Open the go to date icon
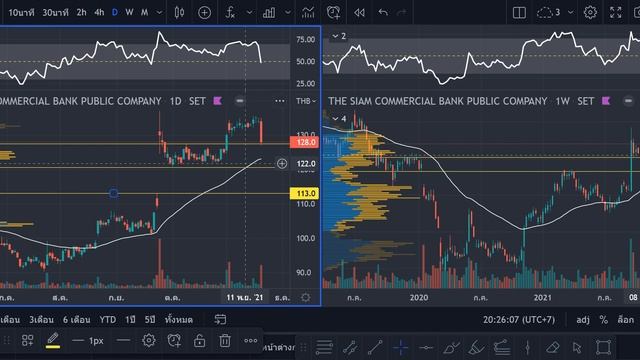Viewport: 640px width, 360px height. (x=220, y=319)
